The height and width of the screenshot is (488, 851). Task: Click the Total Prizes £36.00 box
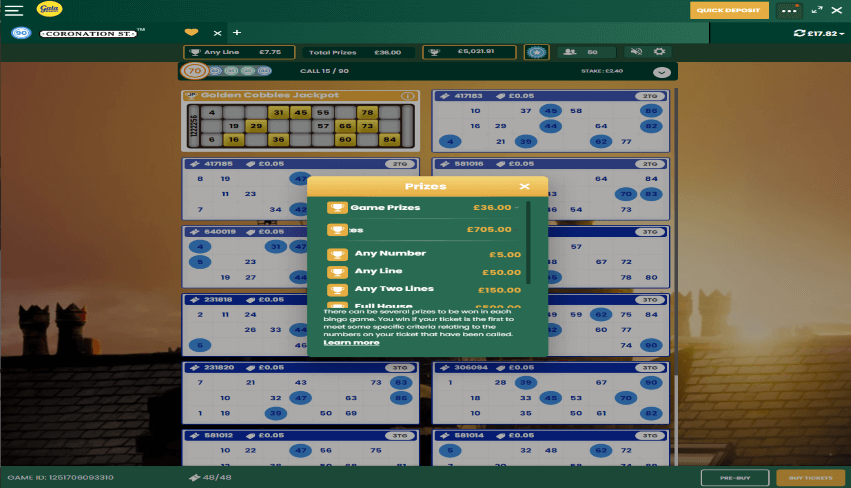[x=356, y=53]
